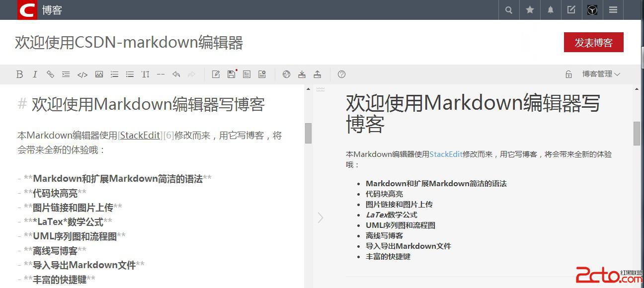Viewport: 644px width, 288px height.
Task: Click the editor line **离线写博客**
Action: [x=52, y=251]
